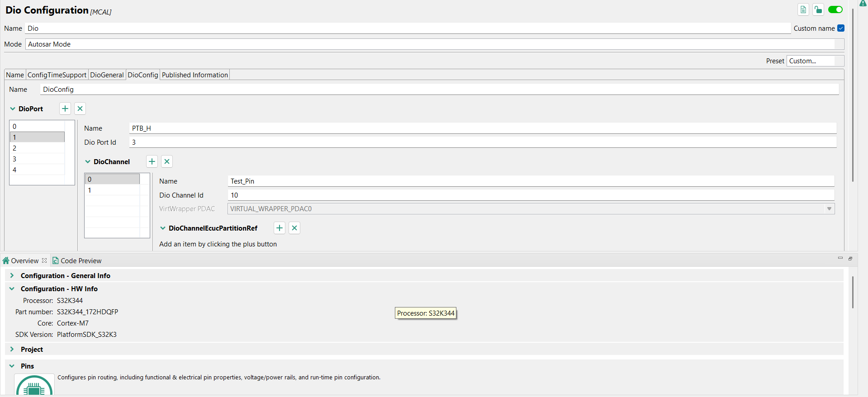The image size is (868, 397).
Task: Click the Dio Channel Id field
Action: point(530,195)
